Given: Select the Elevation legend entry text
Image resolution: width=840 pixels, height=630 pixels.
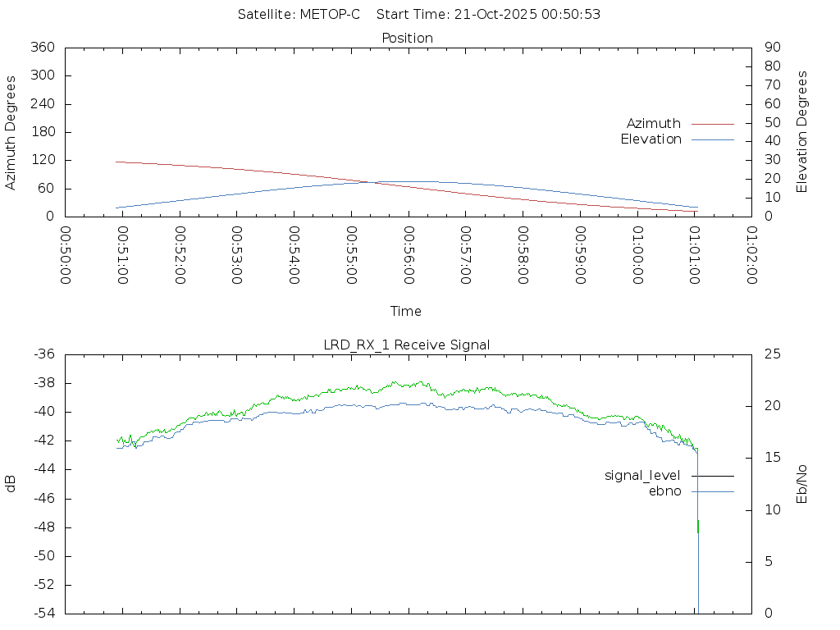Looking at the screenshot, I should point(651,139).
